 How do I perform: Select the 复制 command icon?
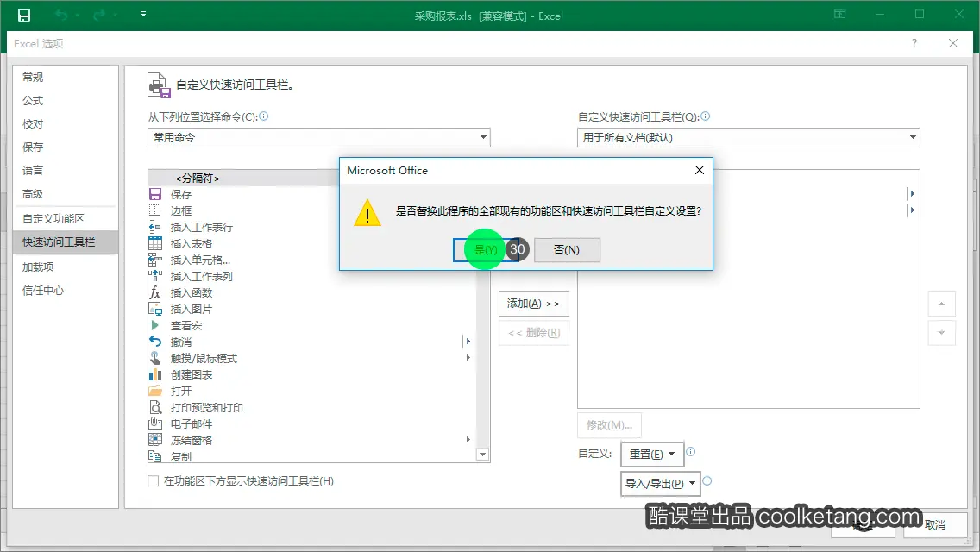[x=155, y=456]
